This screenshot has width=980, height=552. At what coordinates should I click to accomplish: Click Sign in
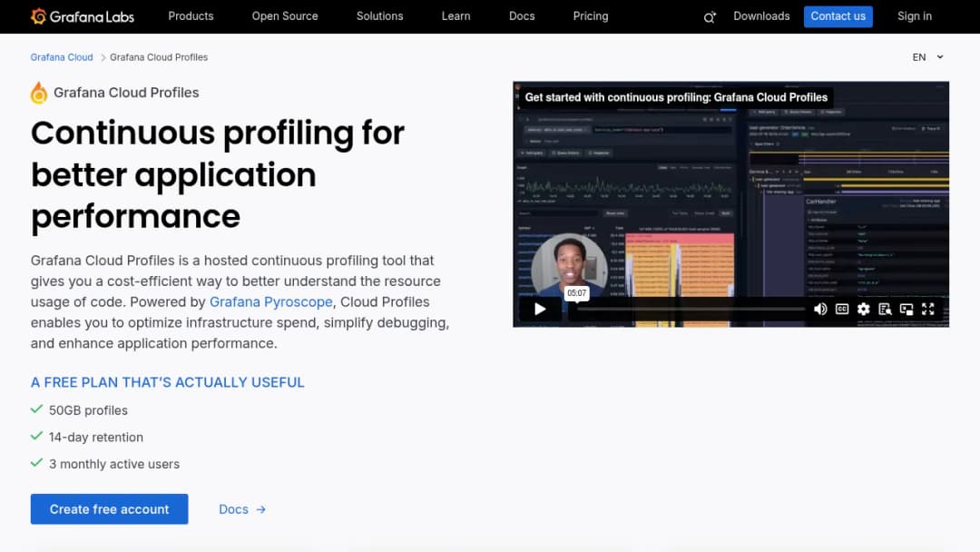click(915, 16)
